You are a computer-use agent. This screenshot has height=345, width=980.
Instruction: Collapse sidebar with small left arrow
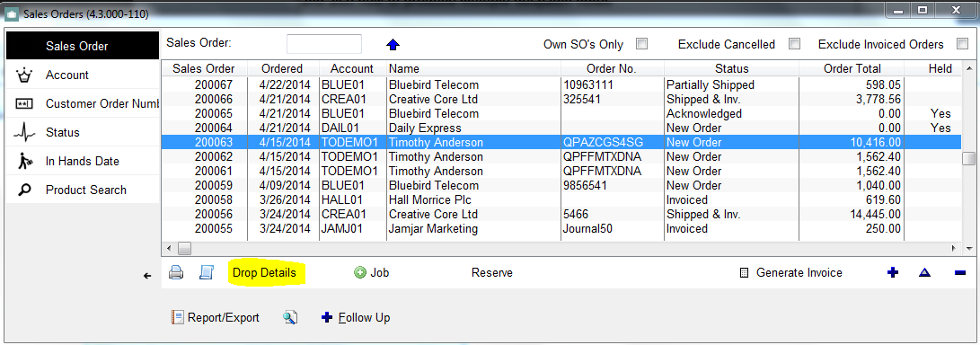(147, 276)
